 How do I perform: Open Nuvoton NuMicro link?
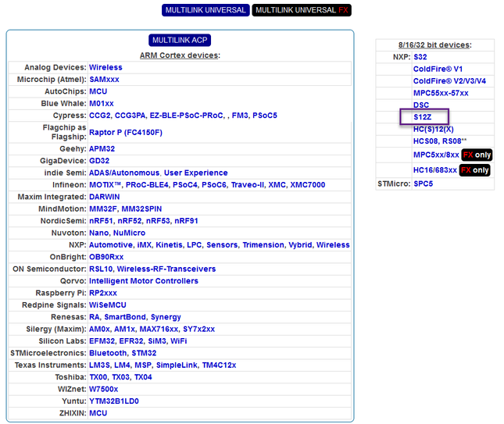pyautogui.click(x=129, y=233)
